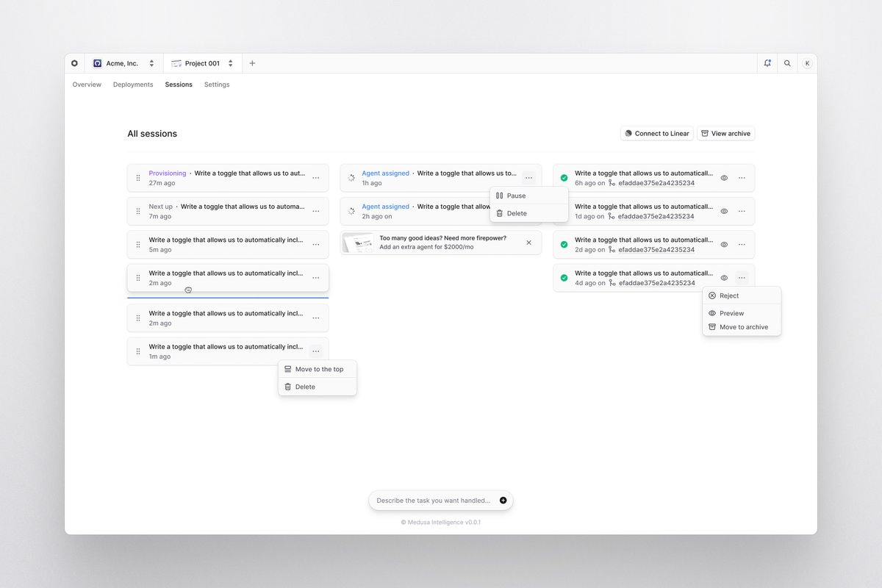Focus the Describe the task input field
The height and width of the screenshot is (588, 882).
(x=434, y=501)
